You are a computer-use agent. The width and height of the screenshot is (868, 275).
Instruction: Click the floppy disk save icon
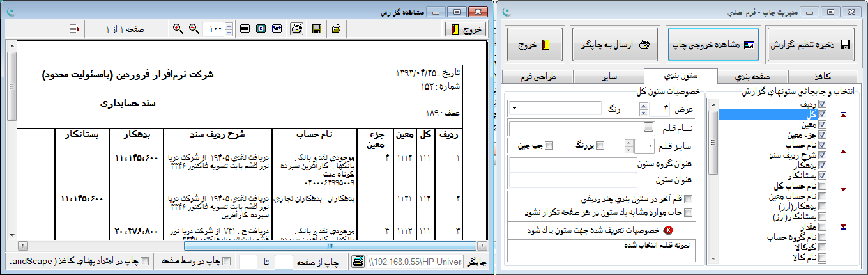[316, 29]
